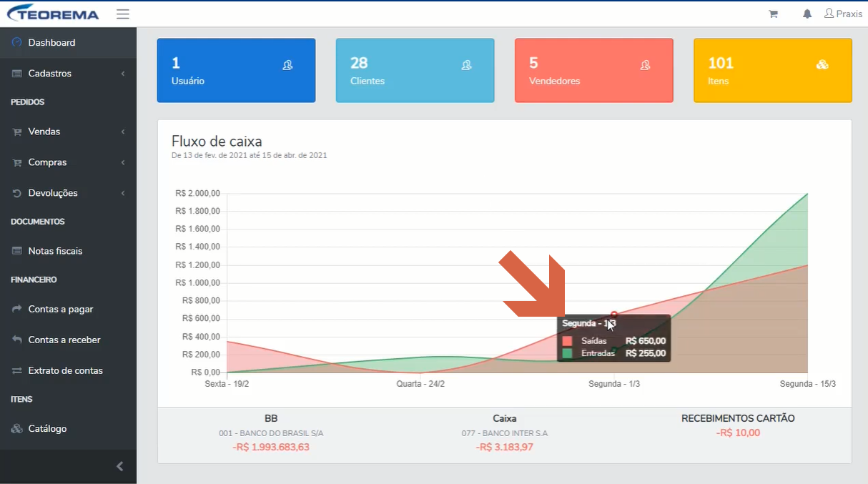Image resolution: width=868 pixels, height=484 pixels.
Task: Open the 101 Itens card
Action: 773,70
